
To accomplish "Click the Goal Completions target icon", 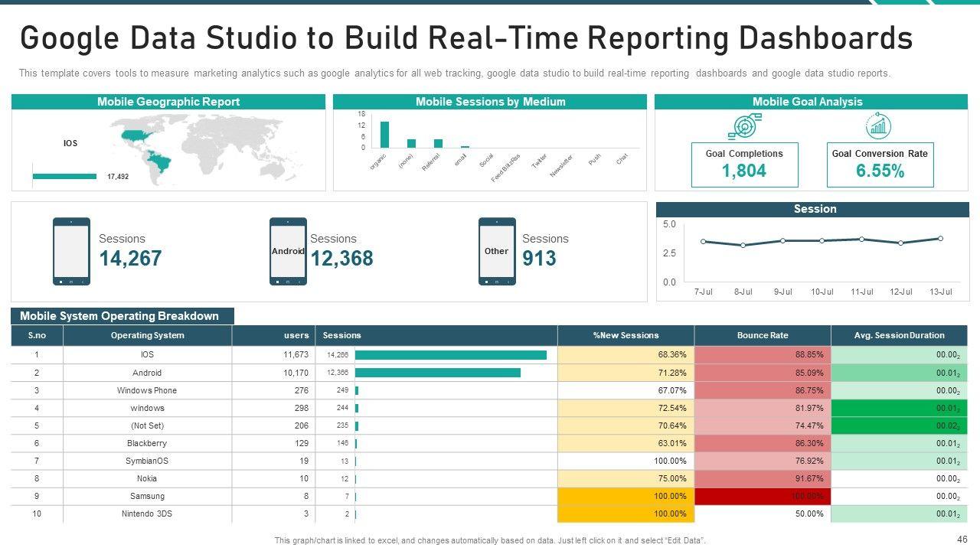I will (744, 126).
